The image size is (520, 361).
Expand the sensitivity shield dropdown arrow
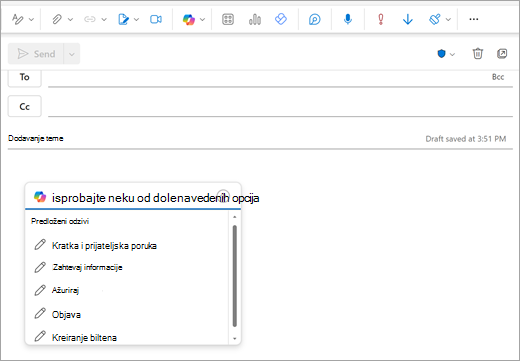tap(452, 54)
